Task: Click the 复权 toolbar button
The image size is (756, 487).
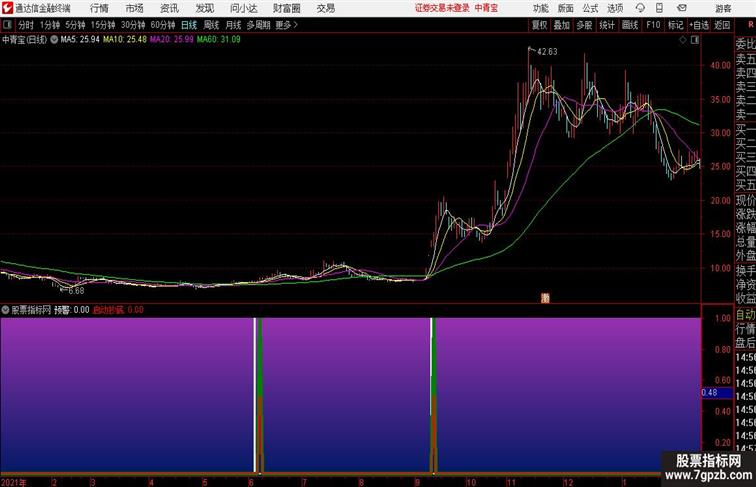Action: click(540, 25)
